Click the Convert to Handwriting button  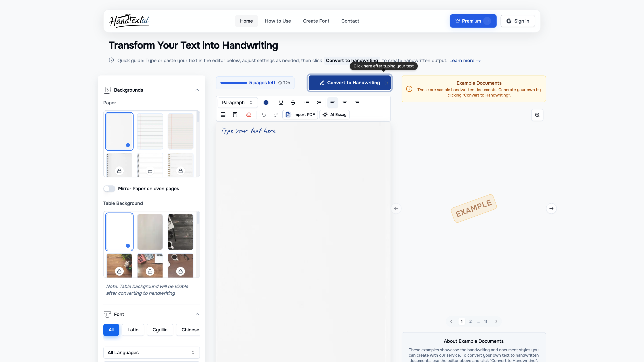coord(349,83)
